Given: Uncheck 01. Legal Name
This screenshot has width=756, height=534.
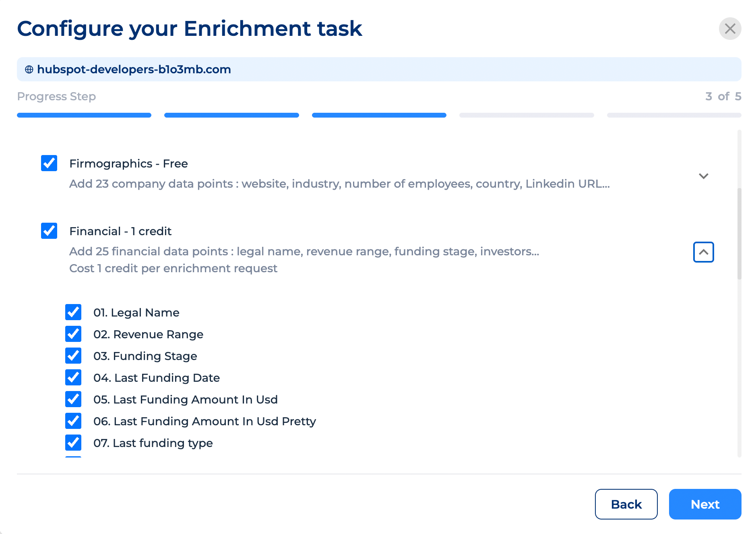Looking at the screenshot, I should click(73, 312).
